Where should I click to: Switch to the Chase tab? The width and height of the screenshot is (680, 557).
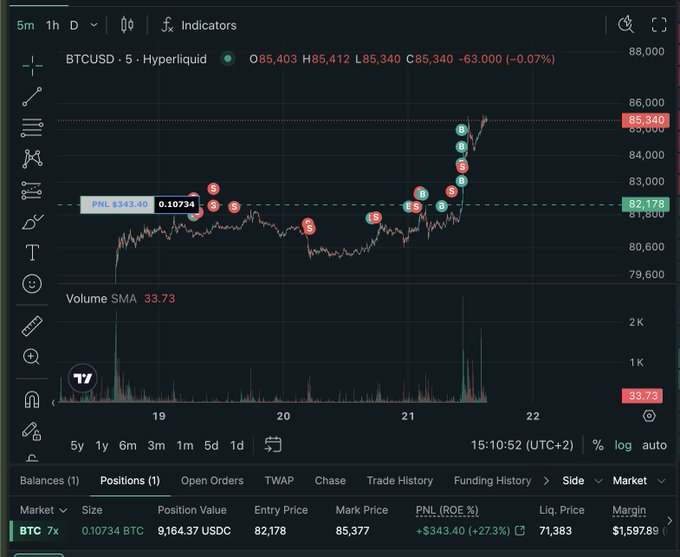330,481
